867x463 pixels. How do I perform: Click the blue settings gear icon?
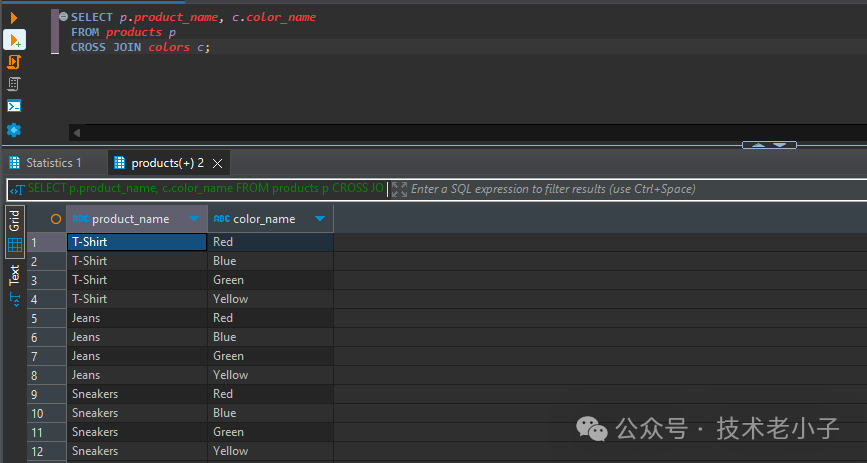14,130
